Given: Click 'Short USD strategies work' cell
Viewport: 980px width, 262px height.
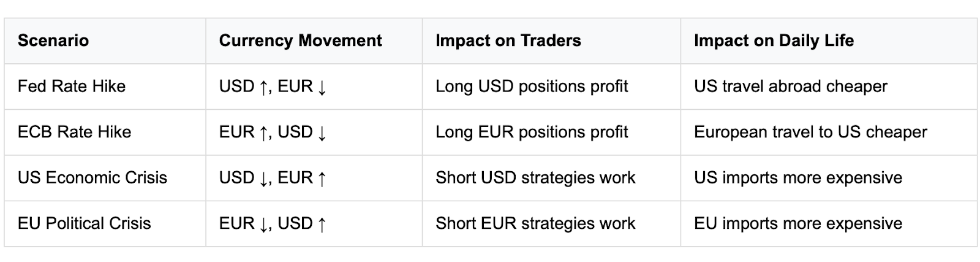Looking at the screenshot, I should [551, 178].
